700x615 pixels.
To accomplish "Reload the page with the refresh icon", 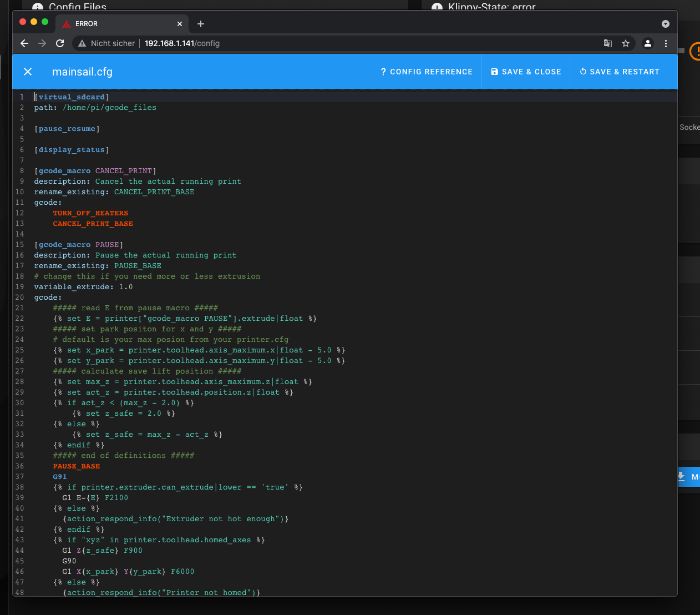I will (x=60, y=43).
